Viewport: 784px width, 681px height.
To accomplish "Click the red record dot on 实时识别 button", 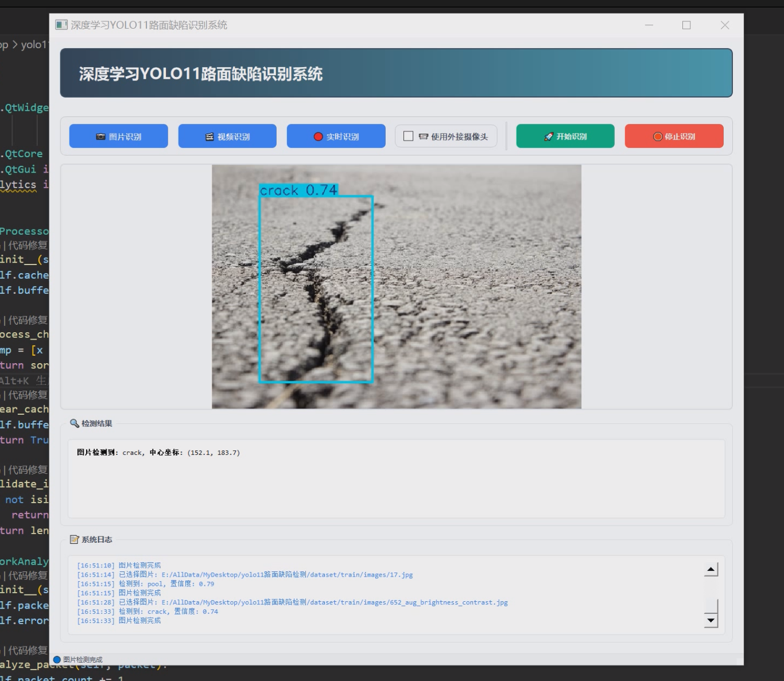I will (317, 136).
